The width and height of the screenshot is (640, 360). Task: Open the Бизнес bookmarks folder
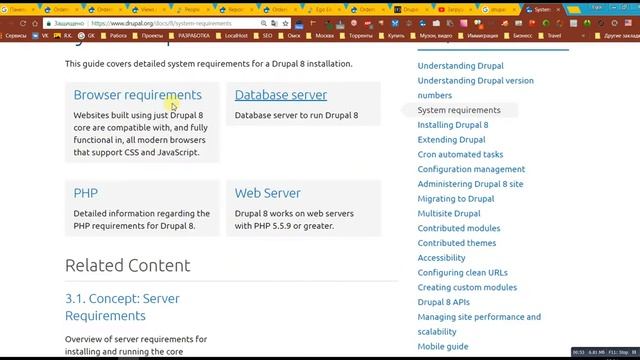518,36
